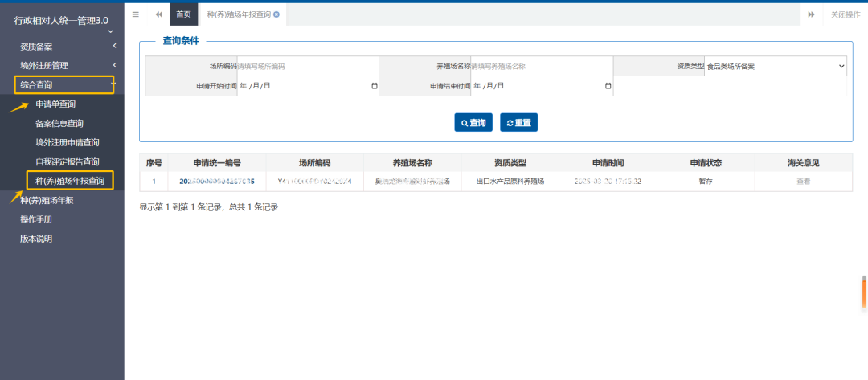Expand the chevron under 行政相对人统一管理3.0 title

pos(111,32)
